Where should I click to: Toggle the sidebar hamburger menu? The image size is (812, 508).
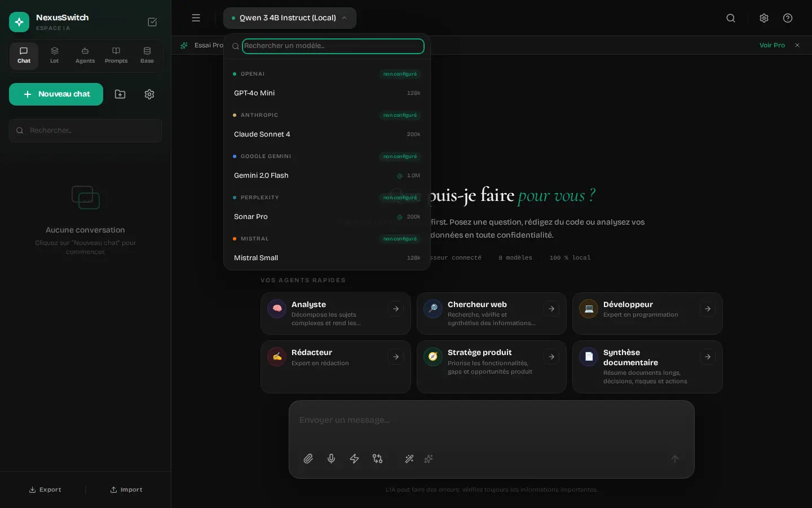pyautogui.click(x=196, y=18)
